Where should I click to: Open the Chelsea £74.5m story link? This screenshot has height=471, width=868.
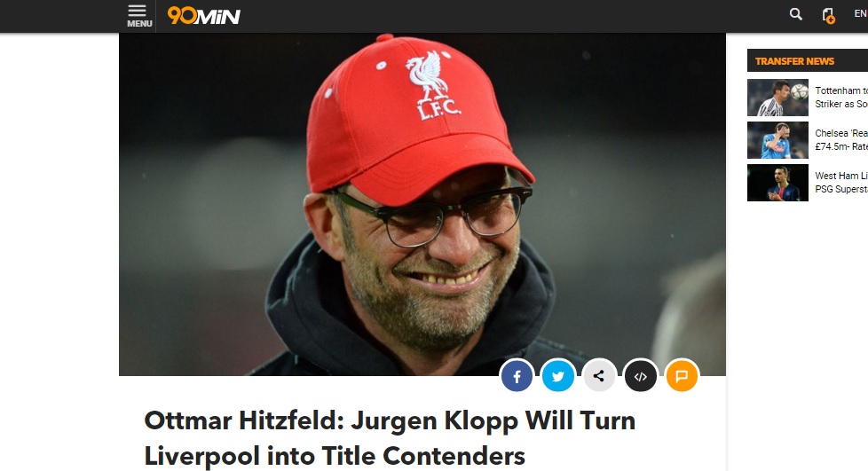841,140
